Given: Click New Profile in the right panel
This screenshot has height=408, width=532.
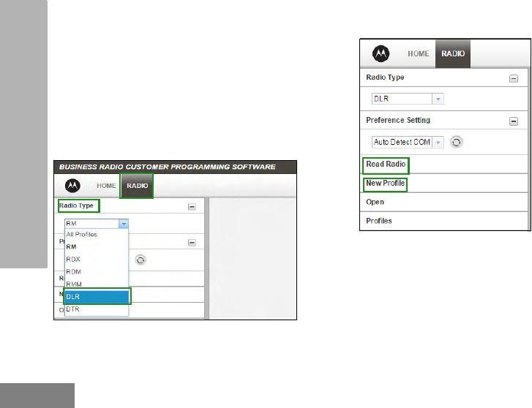Looking at the screenshot, I should click(x=385, y=183).
